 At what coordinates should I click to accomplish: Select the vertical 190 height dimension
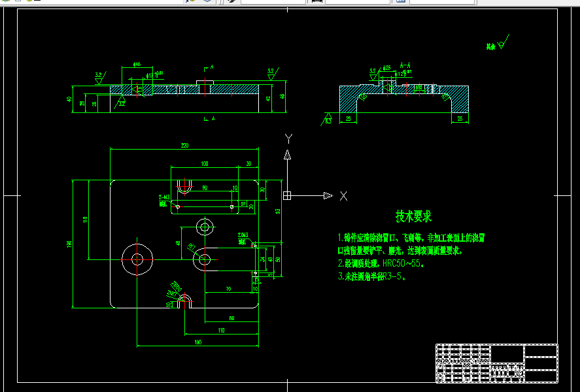click(69, 244)
